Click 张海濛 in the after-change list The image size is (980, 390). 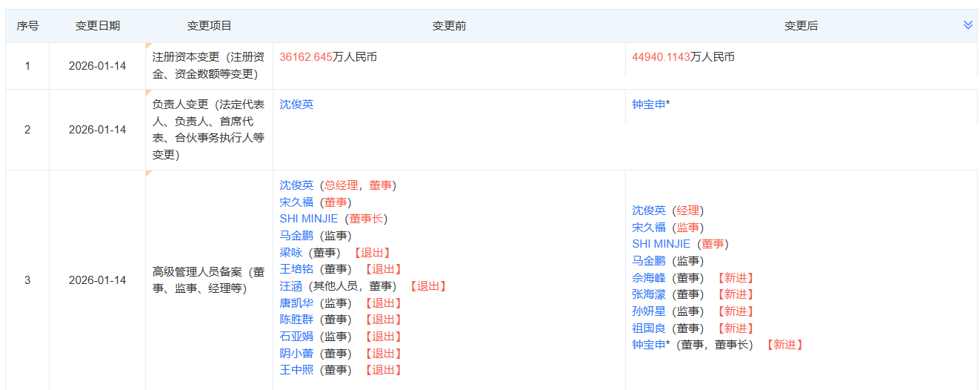click(x=649, y=294)
